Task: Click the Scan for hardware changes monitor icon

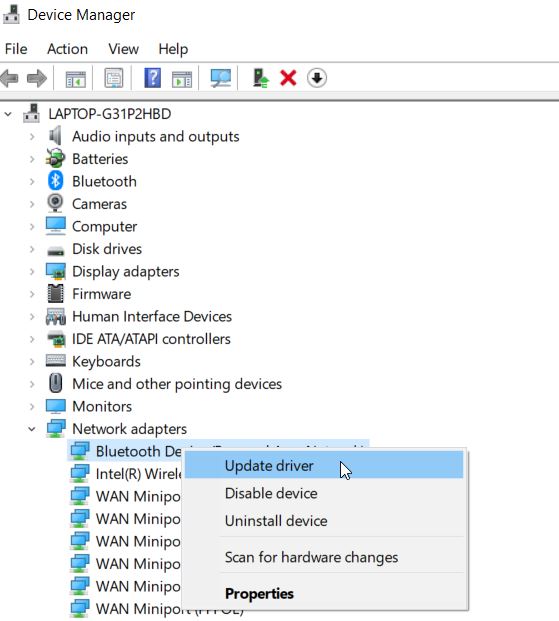Action: [221, 78]
